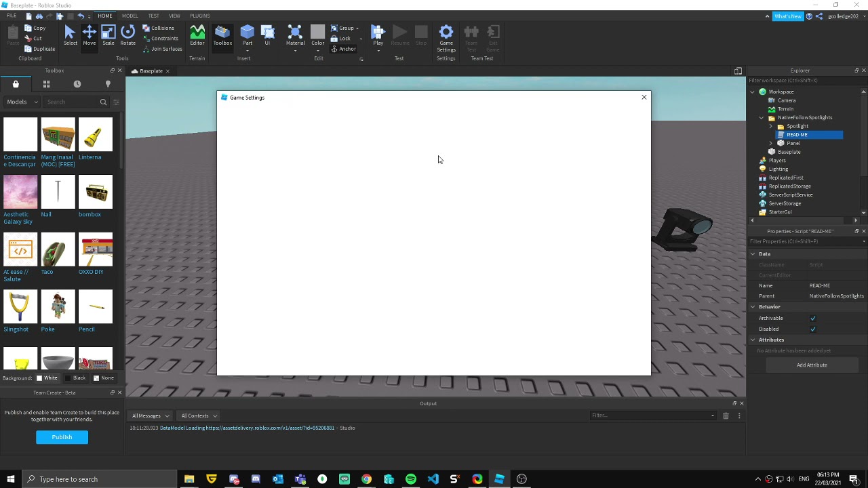The height and width of the screenshot is (488, 868).
Task: Toggle the Collisions option
Action: pos(158,28)
